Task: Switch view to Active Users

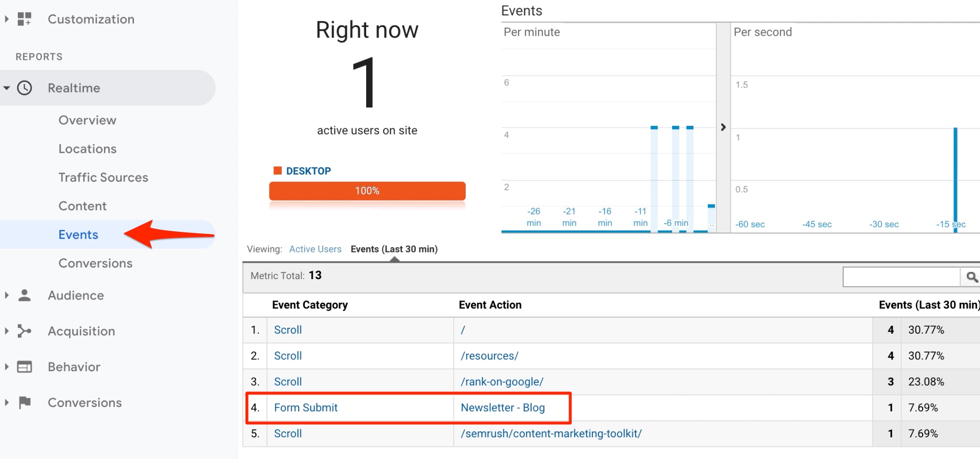Action: pyautogui.click(x=315, y=249)
